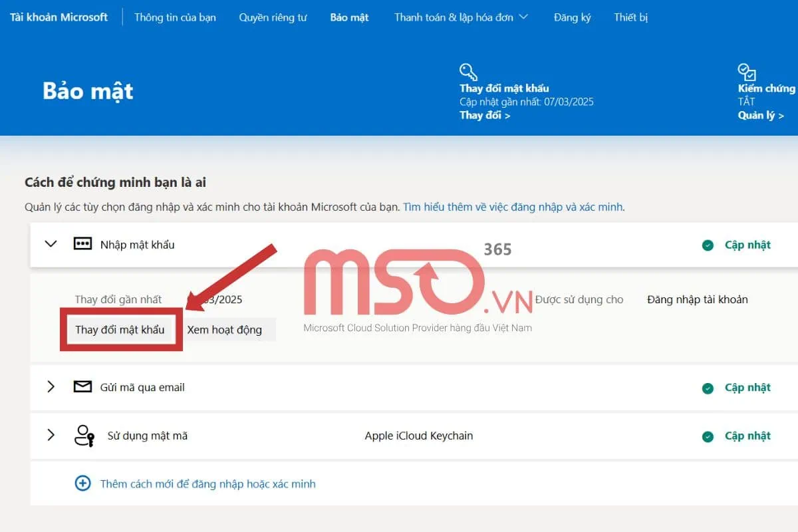Click the green checkmark on the email row
The image size is (798, 532).
tap(708, 387)
